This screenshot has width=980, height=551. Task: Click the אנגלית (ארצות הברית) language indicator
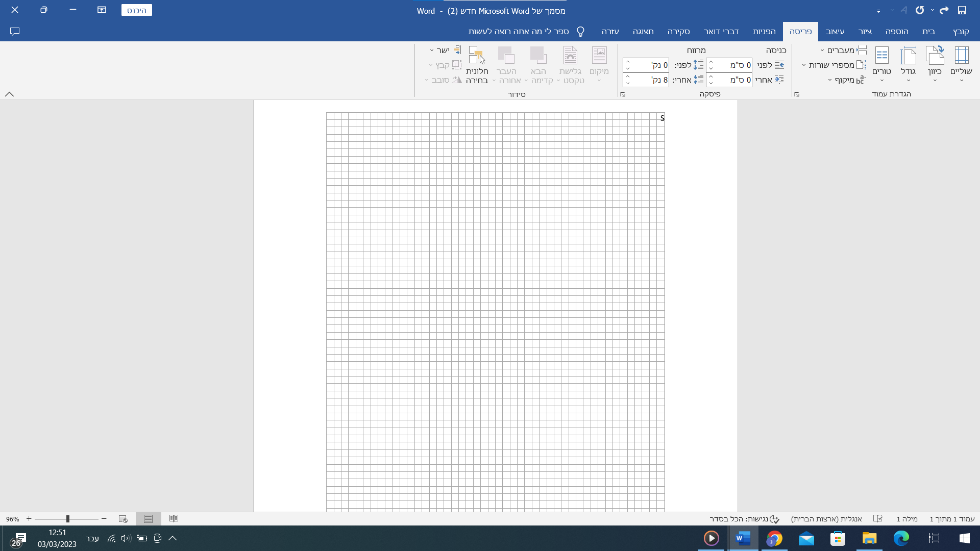click(826, 519)
